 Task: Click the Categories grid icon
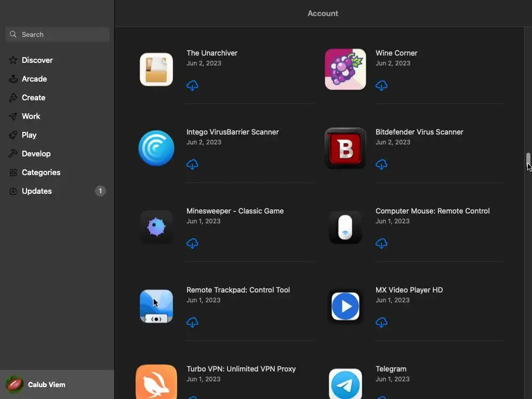click(x=13, y=172)
